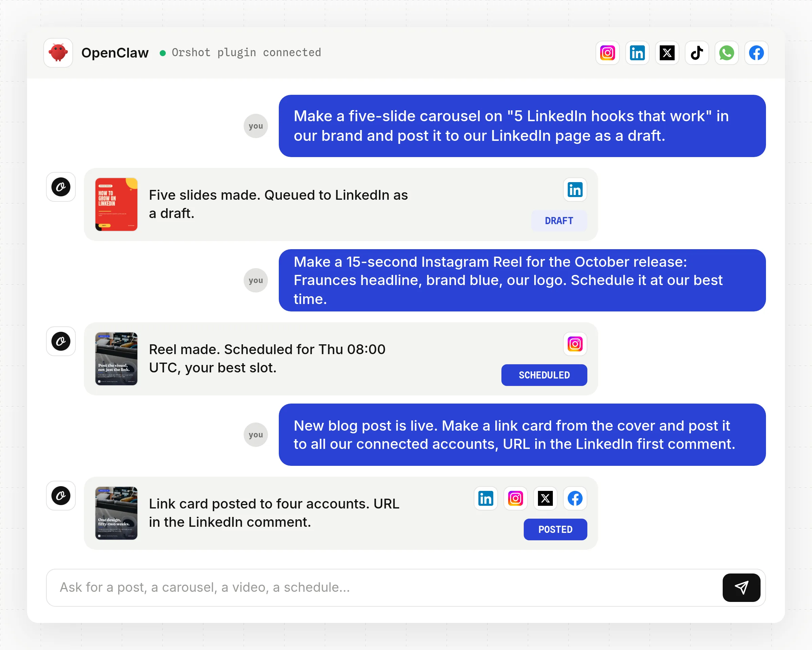Click LinkedIn icon on the draft carousel card
This screenshot has width=812, height=650.
tap(575, 190)
